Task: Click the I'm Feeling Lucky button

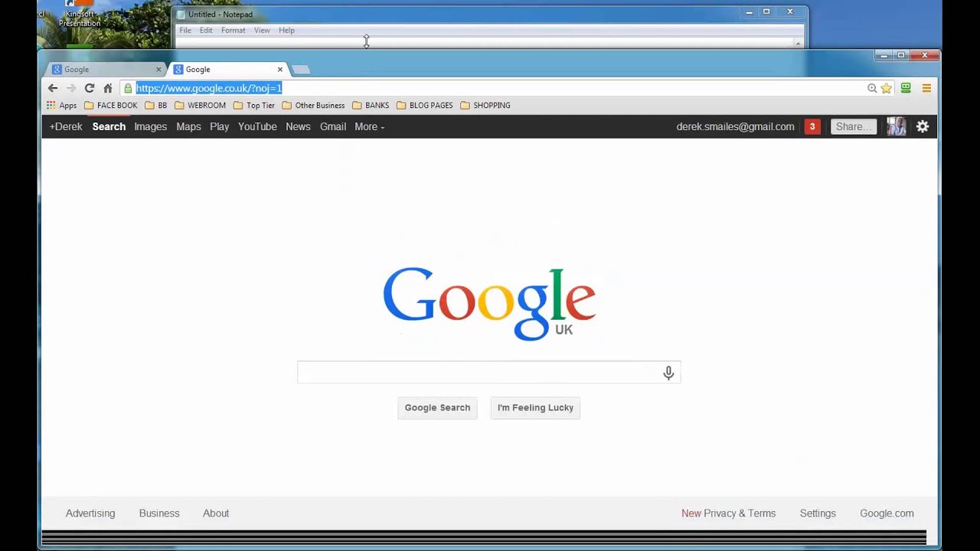Action: coord(535,408)
